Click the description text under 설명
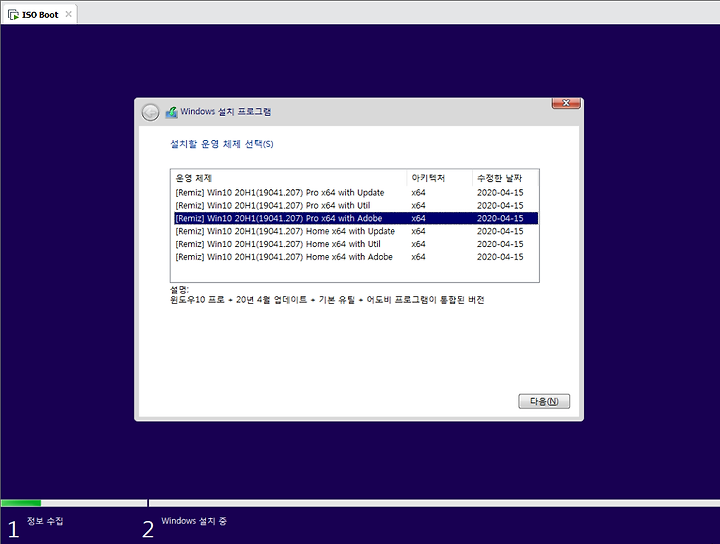 [327, 300]
